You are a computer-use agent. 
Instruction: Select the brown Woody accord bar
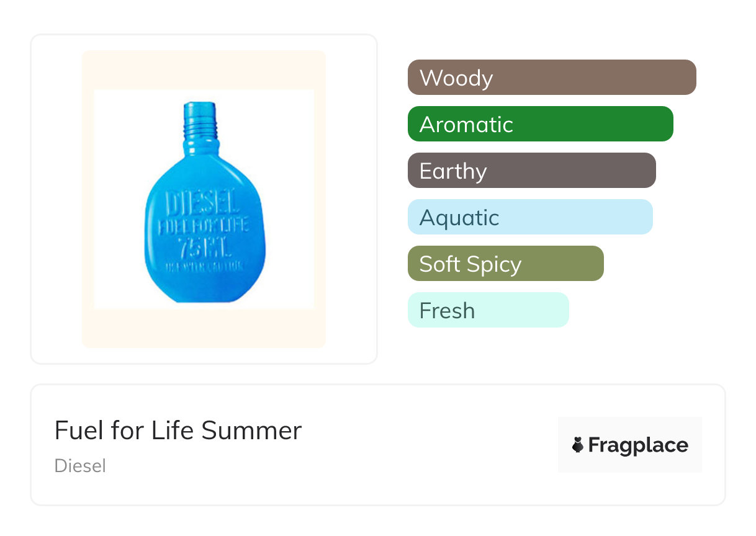tap(551, 78)
